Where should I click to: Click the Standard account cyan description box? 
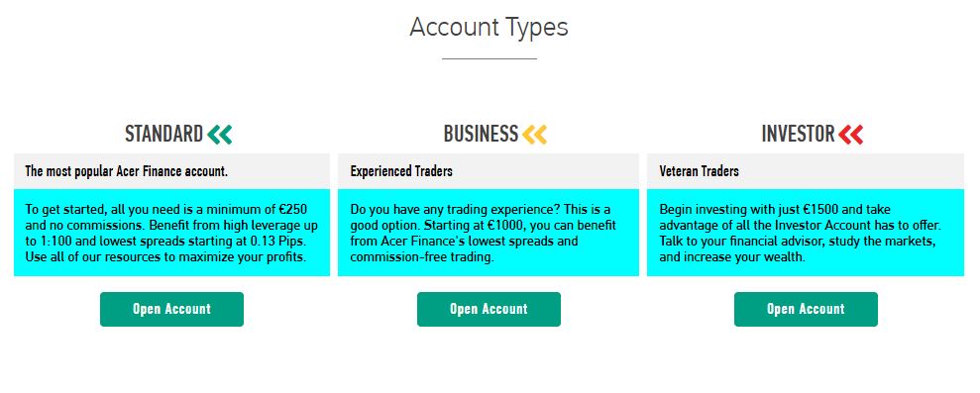171,233
